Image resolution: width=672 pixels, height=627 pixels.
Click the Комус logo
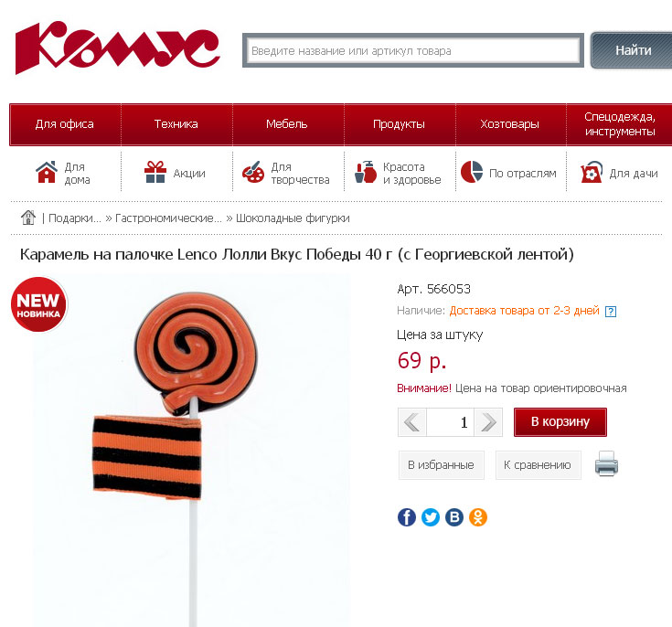[117, 48]
